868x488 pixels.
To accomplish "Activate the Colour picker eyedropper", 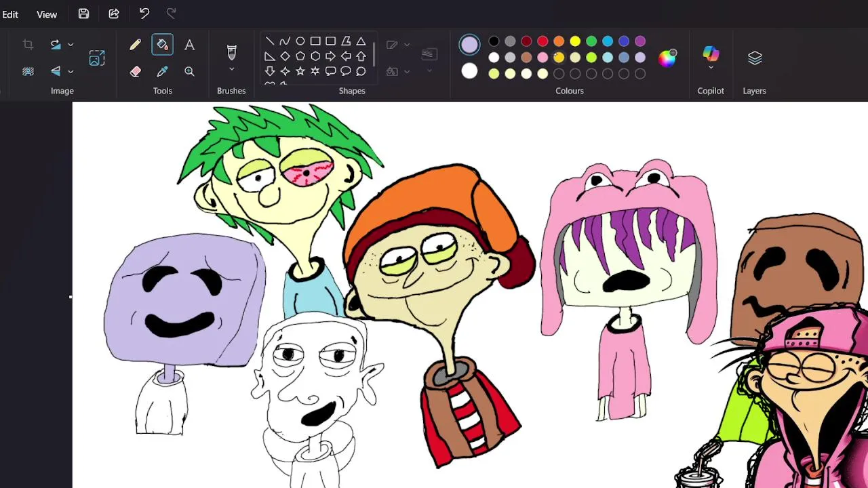I will [162, 71].
